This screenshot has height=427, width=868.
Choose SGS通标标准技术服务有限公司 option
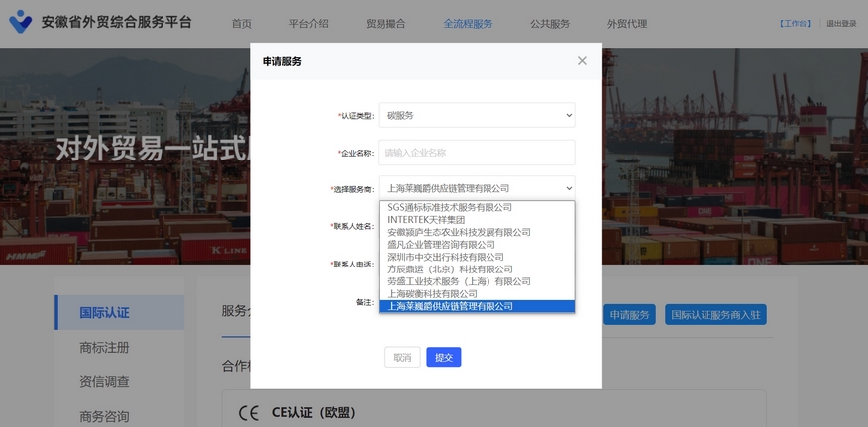(x=477, y=207)
